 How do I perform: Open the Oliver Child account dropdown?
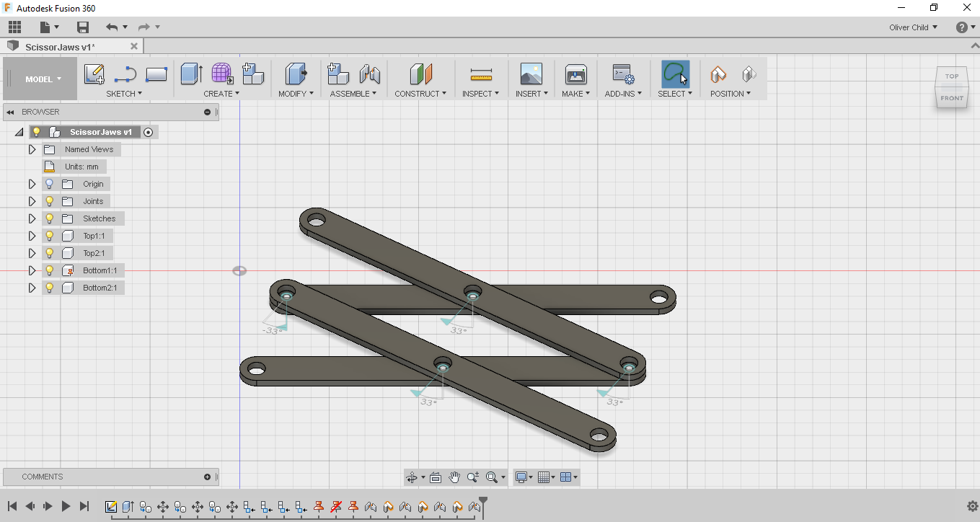click(x=913, y=27)
